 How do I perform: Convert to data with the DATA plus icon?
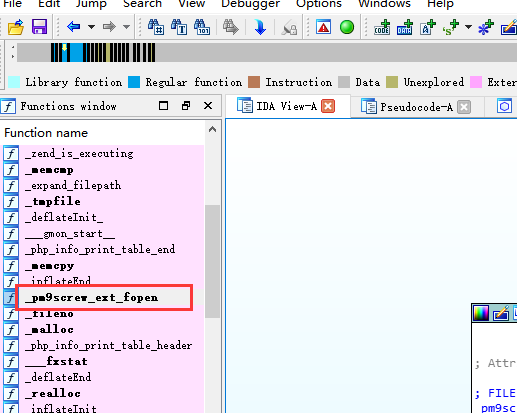click(405, 27)
